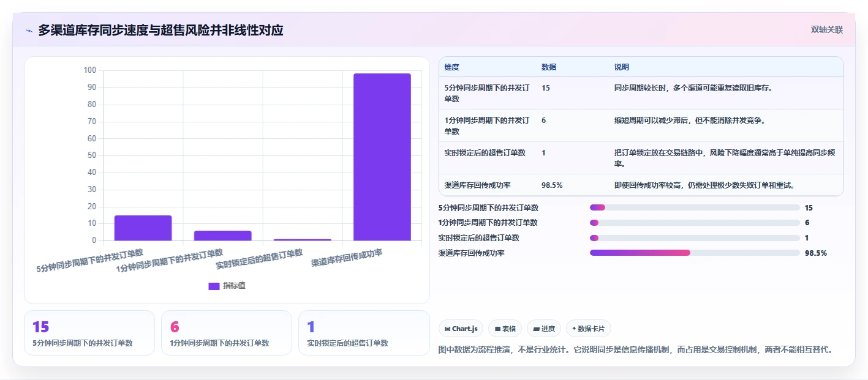Click x-axis label 实时锁定后的超售订单数
Image resolution: width=868 pixels, height=380 pixels.
tap(260, 259)
